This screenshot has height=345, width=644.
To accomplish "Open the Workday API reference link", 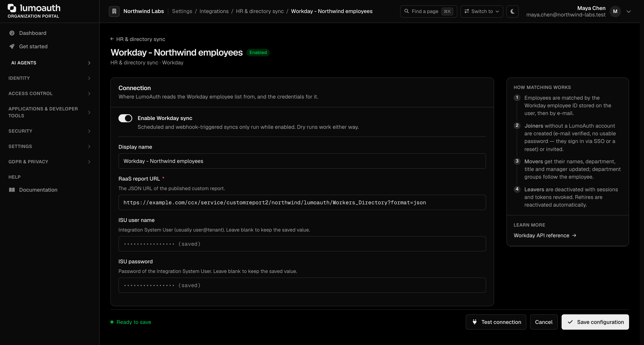I will pyautogui.click(x=545, y=236).
